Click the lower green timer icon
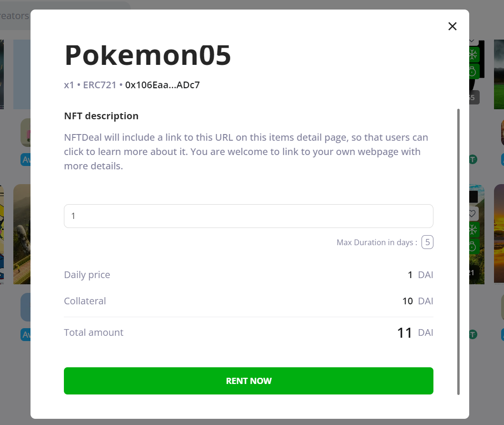This screenshot has height=425, width=504. 473,247
